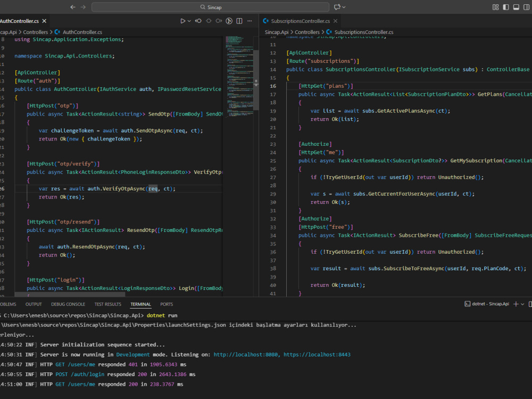Screen dimensions: 532x399
Task: Go back with the left arrow
Action: point(72,7)
